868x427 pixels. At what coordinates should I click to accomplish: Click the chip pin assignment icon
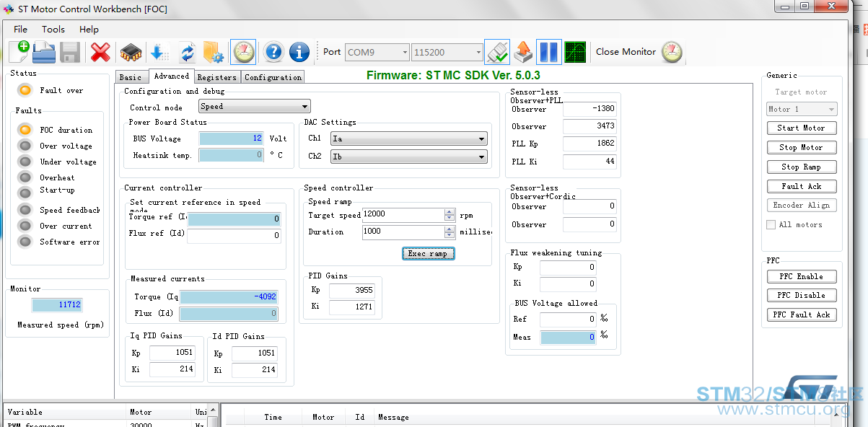pos(130,52)
